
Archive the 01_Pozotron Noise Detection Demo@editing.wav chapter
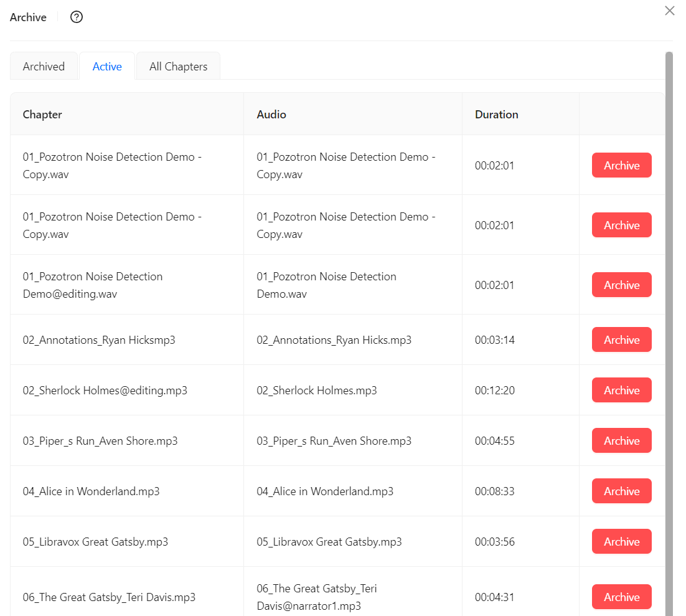[621, 285]
